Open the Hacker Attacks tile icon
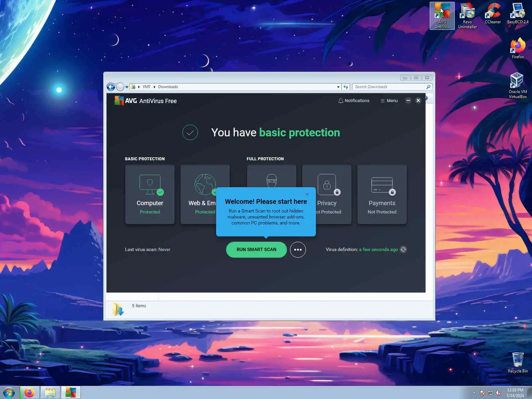Viewport: 532px width, 399px height. (x=272, y=180)
